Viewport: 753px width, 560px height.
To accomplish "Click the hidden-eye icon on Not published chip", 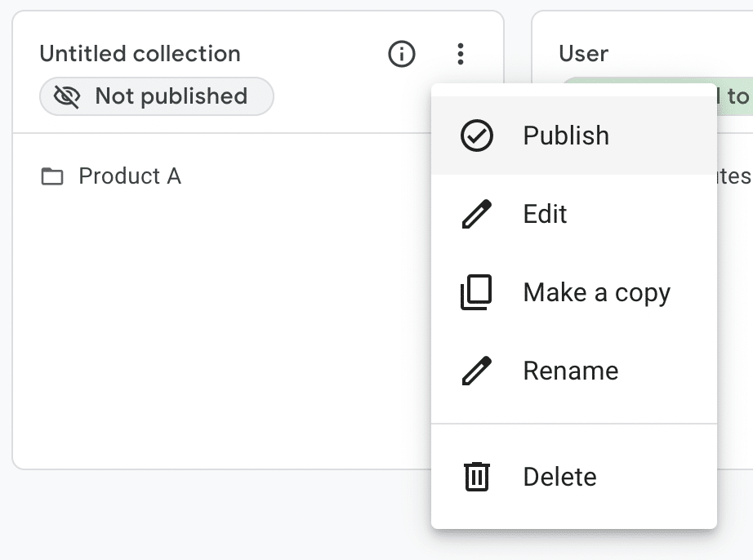I will 67,96.
